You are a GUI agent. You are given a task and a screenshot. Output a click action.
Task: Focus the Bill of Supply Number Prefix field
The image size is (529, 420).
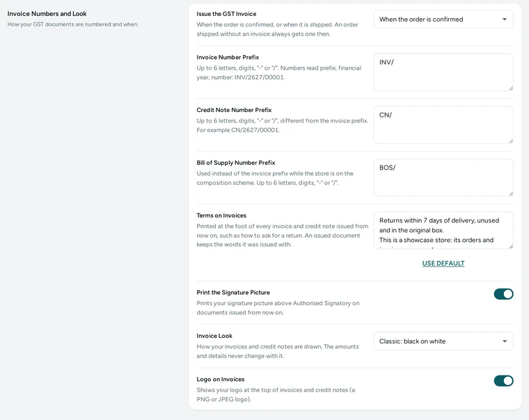point(443,177)
